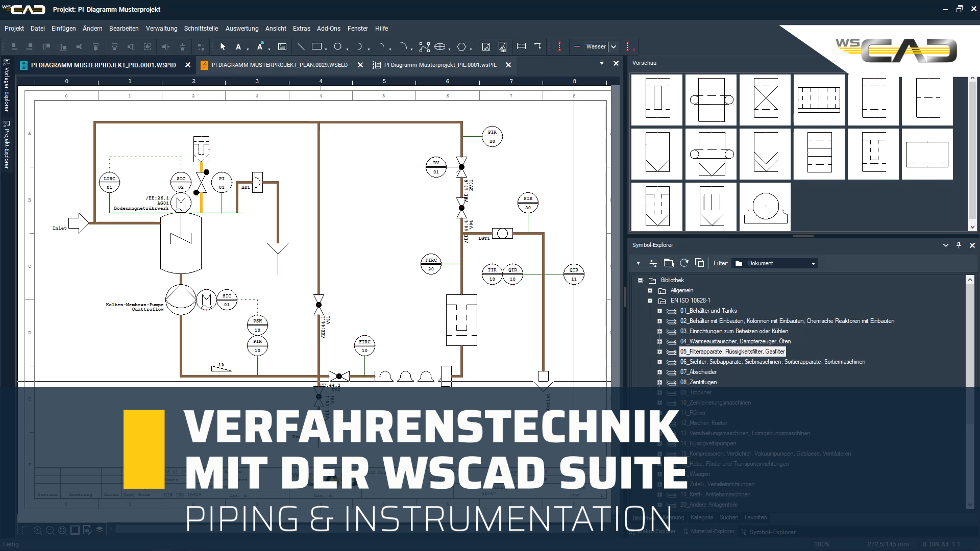Expand the 09_Trockner library category

click(x=658, y=392)
